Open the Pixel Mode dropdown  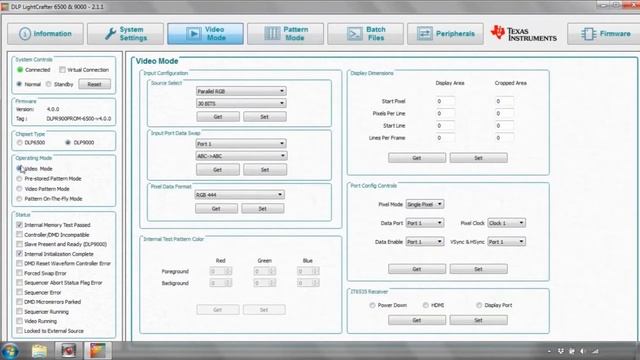pyautogui.click(x=424, y=204)
